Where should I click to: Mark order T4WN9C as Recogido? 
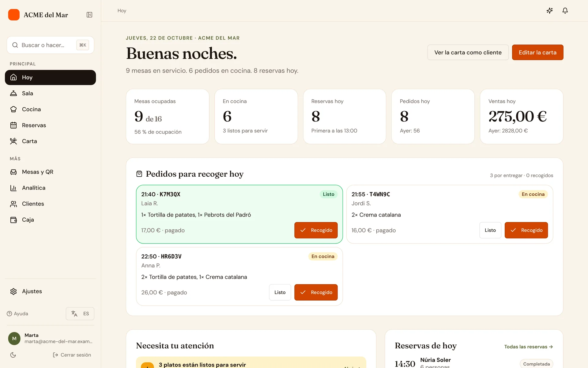(x=526, y=230)
